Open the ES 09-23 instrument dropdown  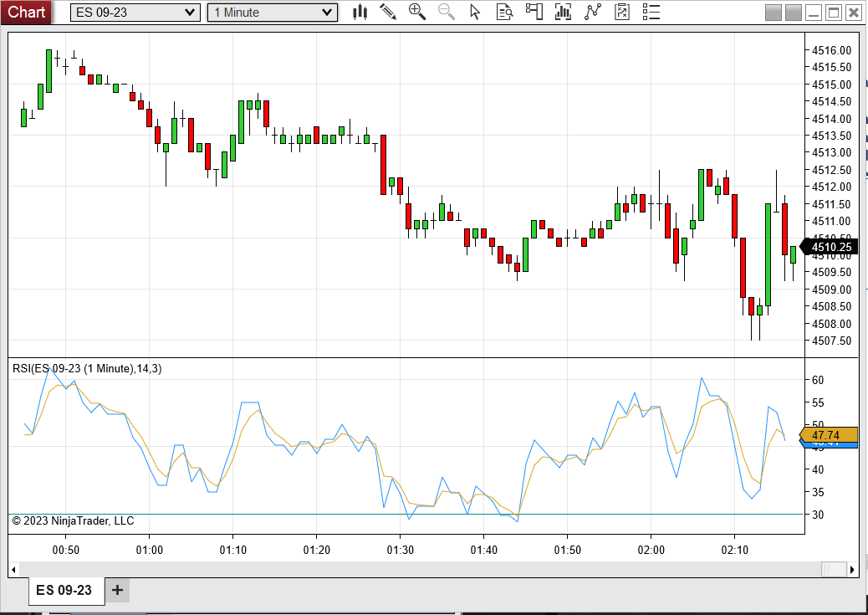tap(135, 13)
